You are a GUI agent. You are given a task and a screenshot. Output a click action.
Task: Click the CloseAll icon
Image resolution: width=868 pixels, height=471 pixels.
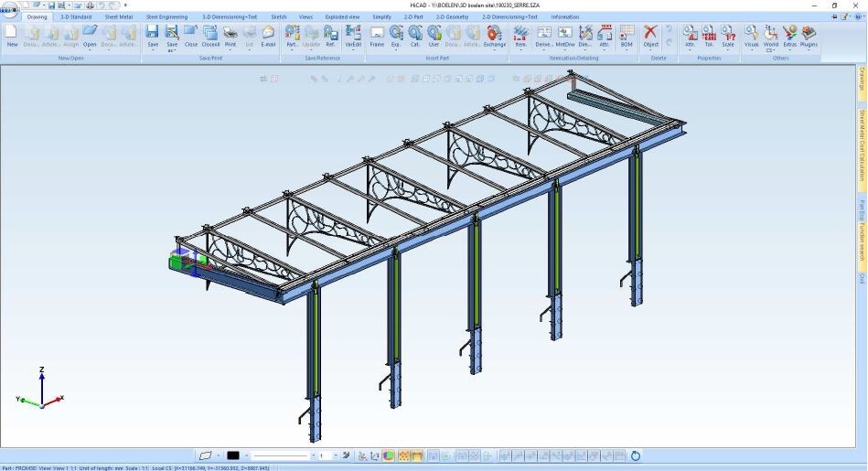point(210,35)
